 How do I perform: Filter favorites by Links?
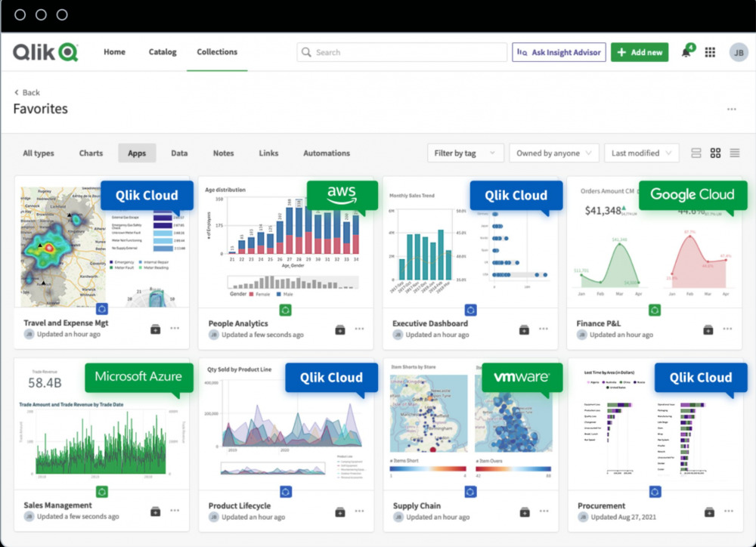[x=268, y=153]
